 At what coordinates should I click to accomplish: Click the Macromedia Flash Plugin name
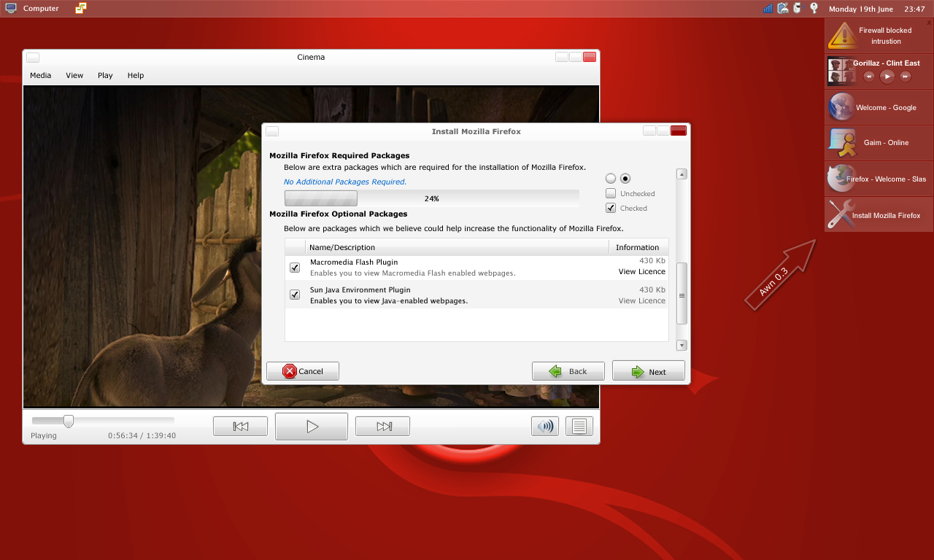[x=354, y=262]
